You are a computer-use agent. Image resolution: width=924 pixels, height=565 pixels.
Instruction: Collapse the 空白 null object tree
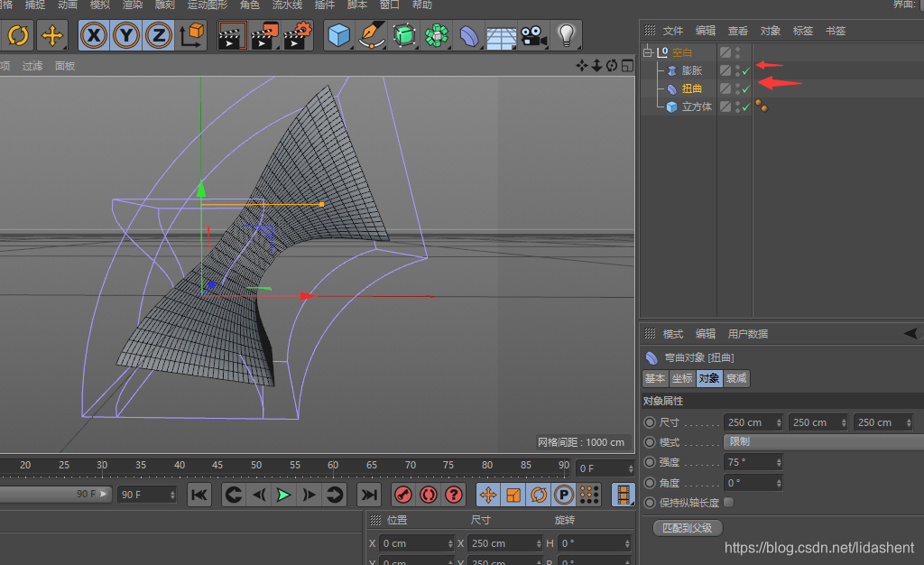(647, 52)
